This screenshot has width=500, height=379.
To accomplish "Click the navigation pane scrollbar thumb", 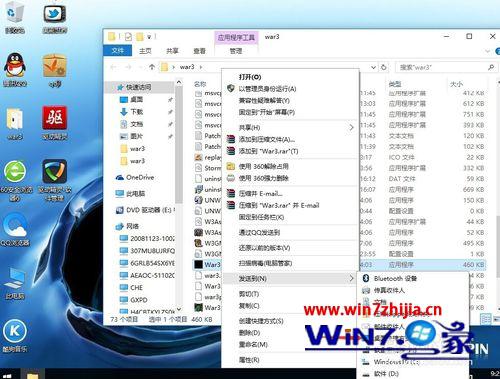I will 179,145.
